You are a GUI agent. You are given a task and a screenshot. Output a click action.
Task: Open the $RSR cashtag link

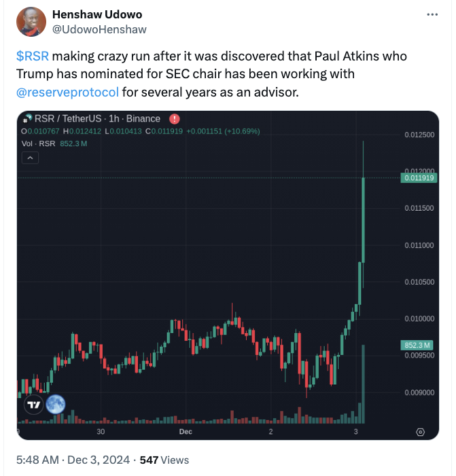tap(33, 56)
